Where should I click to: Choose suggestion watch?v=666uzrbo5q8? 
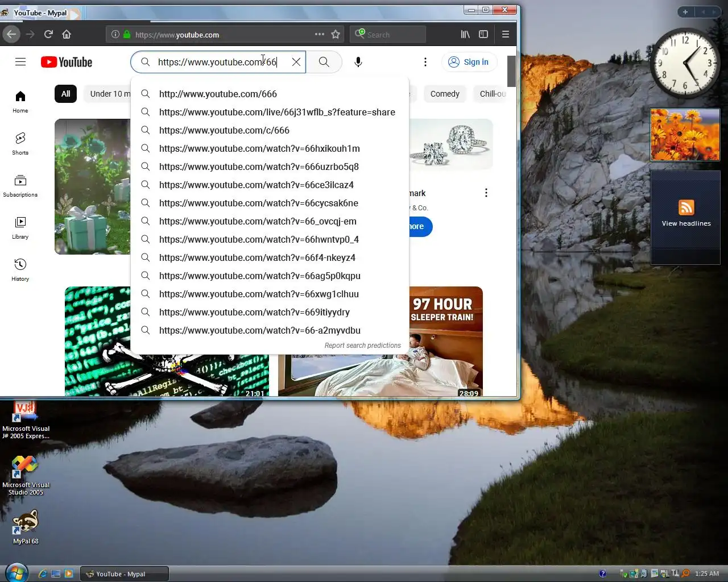click(270, 167)
